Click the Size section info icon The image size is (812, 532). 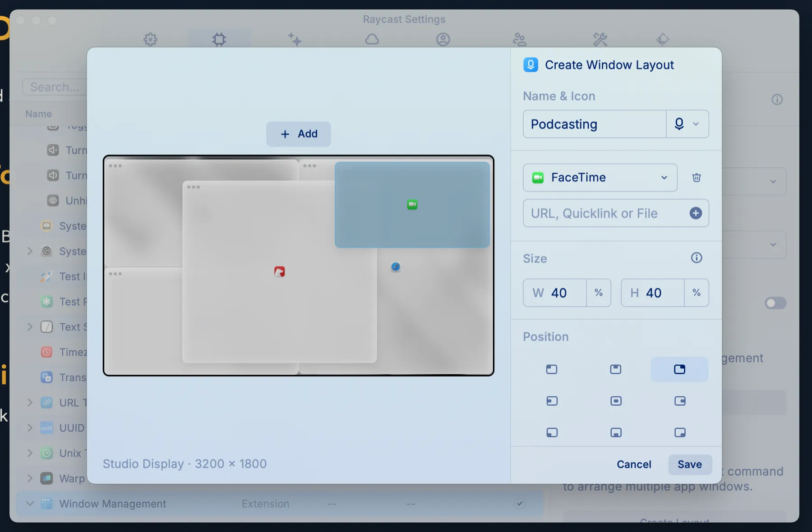(x=696, y=258)
